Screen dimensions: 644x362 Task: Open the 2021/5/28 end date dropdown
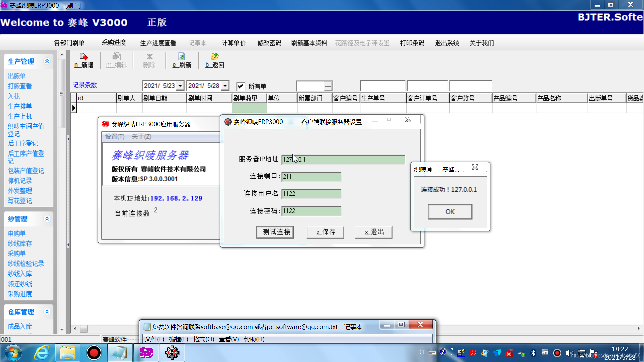225,85
